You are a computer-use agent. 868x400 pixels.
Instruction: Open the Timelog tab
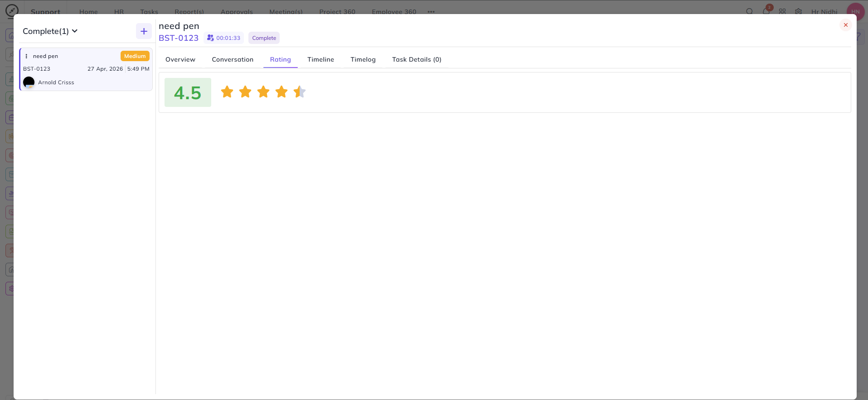click(363, 59)
